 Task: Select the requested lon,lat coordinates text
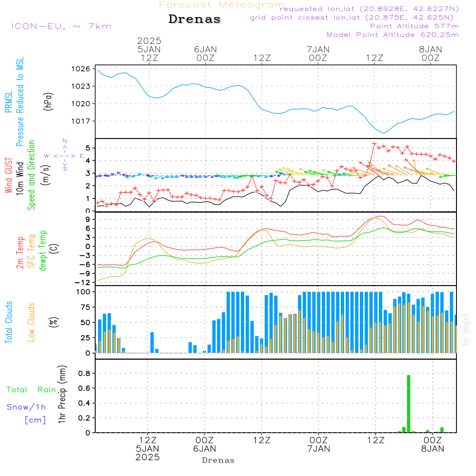pos(369,9)
